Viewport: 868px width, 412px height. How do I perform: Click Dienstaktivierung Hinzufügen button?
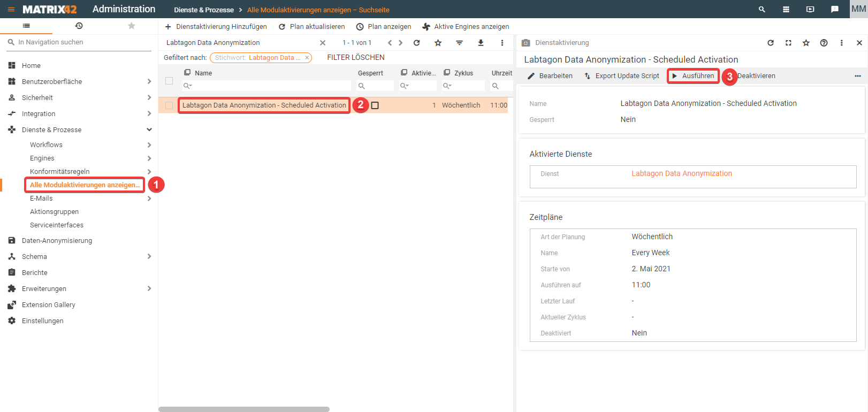tap(216, 27)
